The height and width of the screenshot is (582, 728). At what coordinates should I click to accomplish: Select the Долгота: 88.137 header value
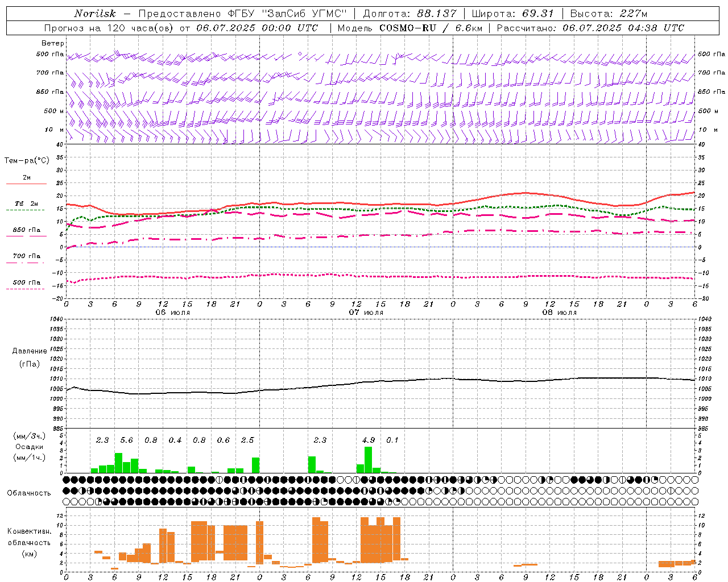(409, 14)
